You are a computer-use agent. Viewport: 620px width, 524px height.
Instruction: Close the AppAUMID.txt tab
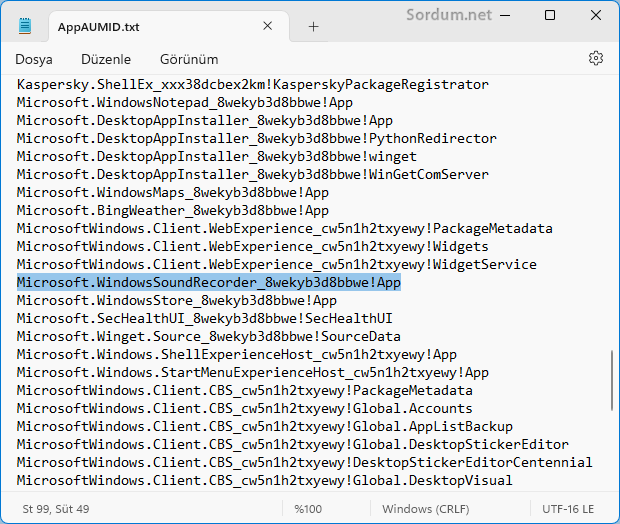pyautogui.click(x=268, y=26)
